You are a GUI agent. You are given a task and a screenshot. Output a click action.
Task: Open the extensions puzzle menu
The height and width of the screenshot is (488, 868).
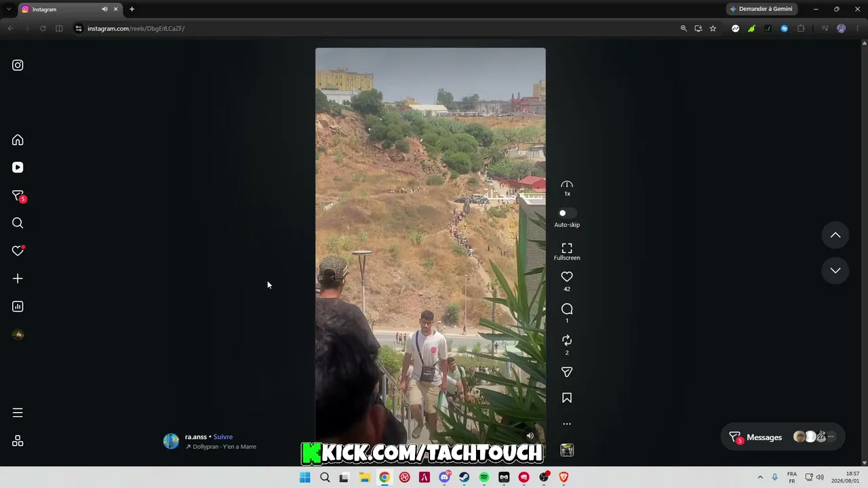click(801, 28)
